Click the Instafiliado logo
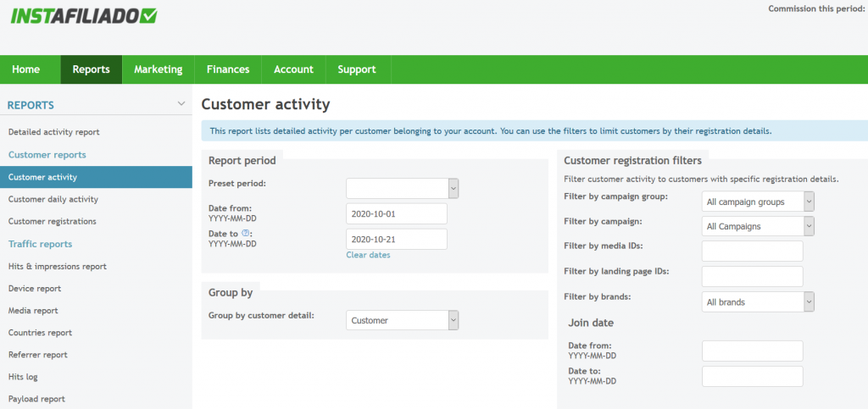The width and height of the screenshot is (868, 409). pos(84,16)
